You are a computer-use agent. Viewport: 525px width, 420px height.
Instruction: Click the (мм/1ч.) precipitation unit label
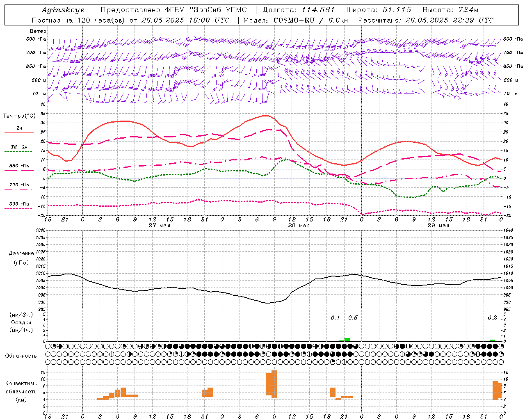(x=21, y=330)
